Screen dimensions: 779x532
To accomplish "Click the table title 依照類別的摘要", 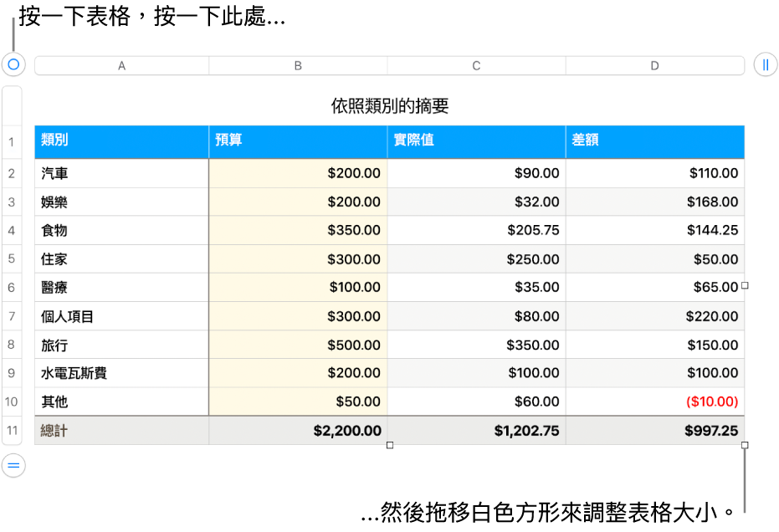I will tap(390, 105).
